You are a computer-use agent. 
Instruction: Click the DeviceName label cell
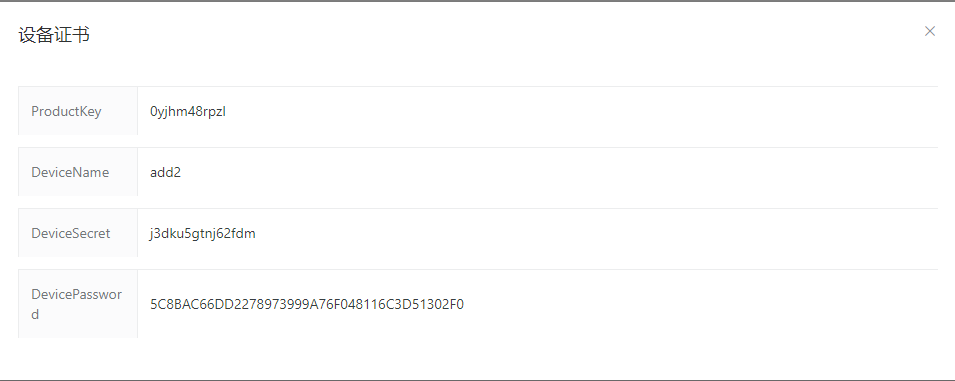pyautogui.click(x=78, y=172)
